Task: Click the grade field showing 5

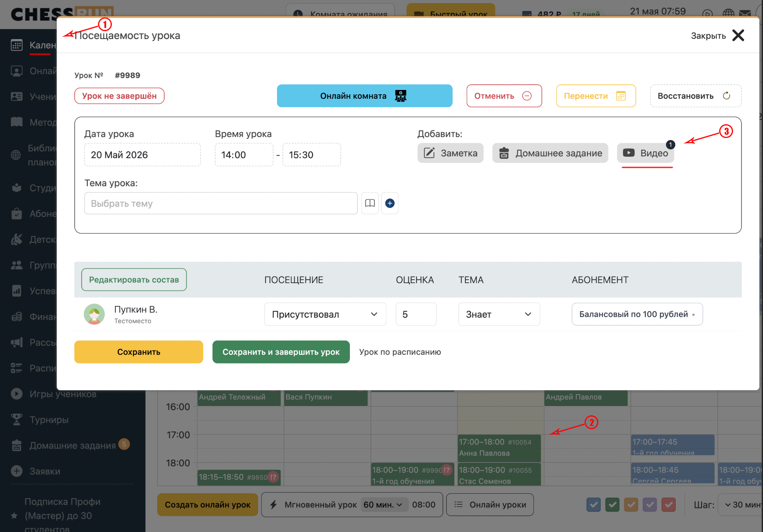Action: pos(416,314)
